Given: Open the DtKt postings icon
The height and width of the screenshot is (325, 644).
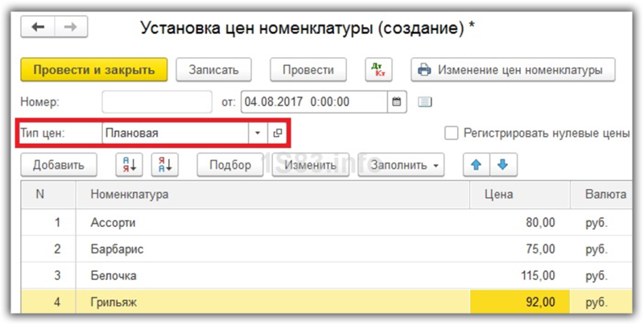Looking at the screenshot, I should [378, 70].
